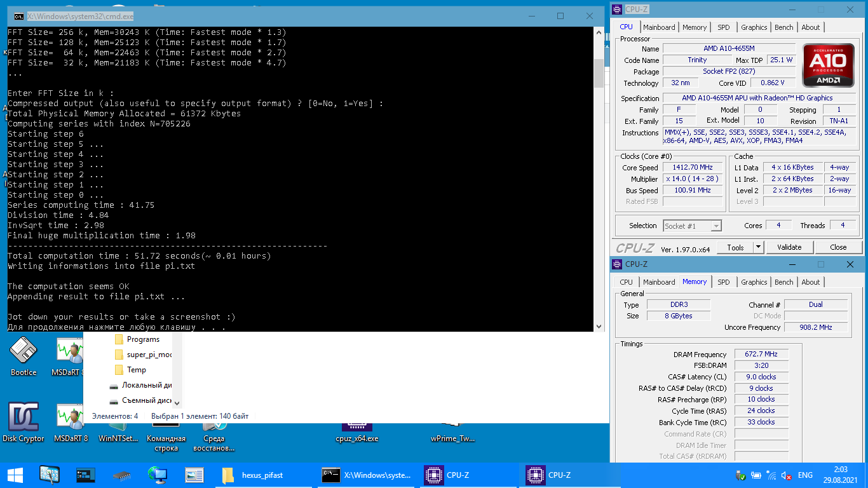Switch ENG input language indicator
The height and width of the screenshot is (488, 868).
805,475
